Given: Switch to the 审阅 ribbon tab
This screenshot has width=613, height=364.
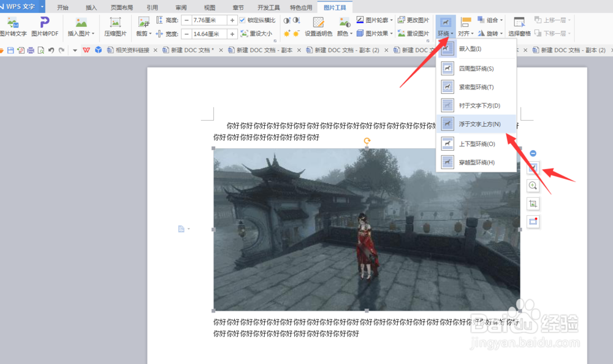Looking at the screenshot, I should coord(181,7).
